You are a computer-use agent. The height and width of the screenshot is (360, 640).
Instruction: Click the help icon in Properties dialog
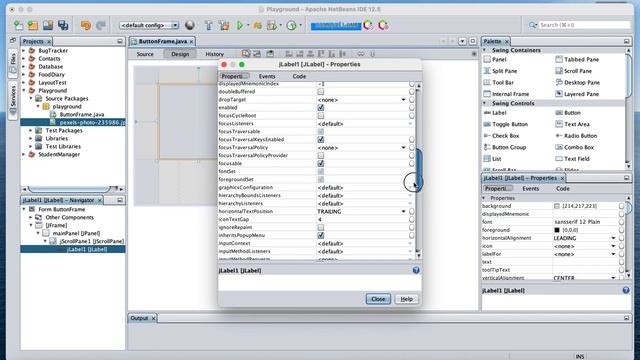tap(416, 270)
